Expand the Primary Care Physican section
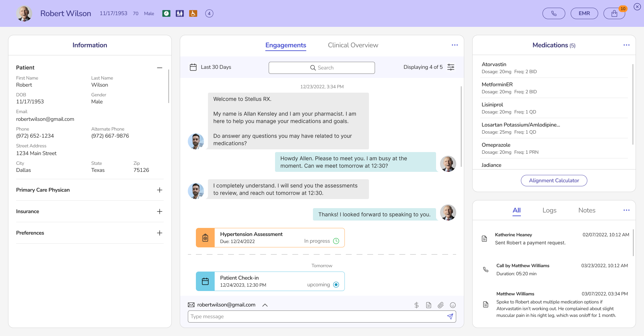644x336 pixels. coord(160,190)
